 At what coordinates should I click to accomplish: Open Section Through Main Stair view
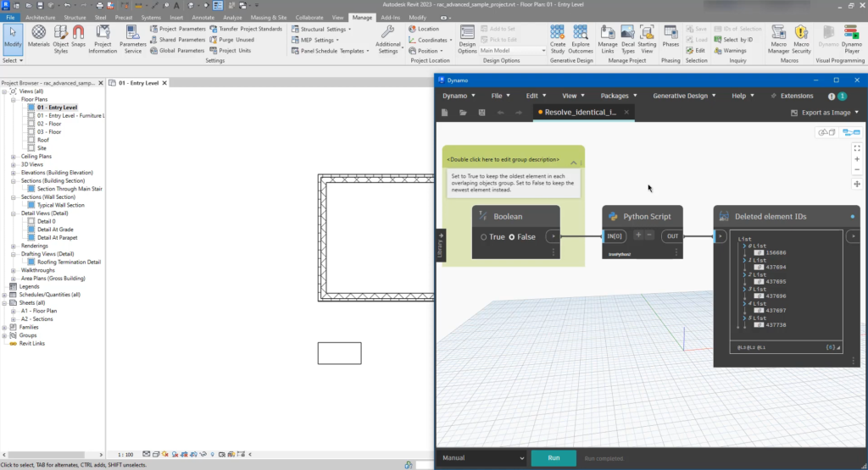(70, 189)
